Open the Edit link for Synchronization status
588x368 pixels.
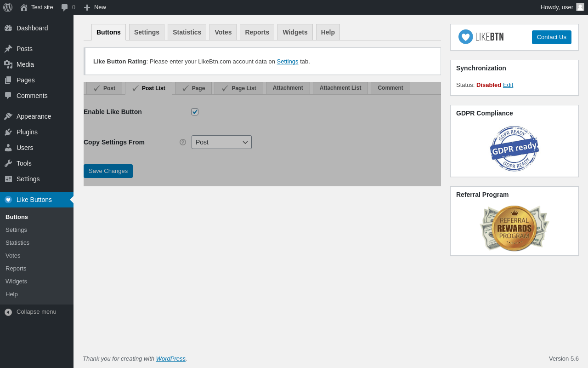(508, 85)
